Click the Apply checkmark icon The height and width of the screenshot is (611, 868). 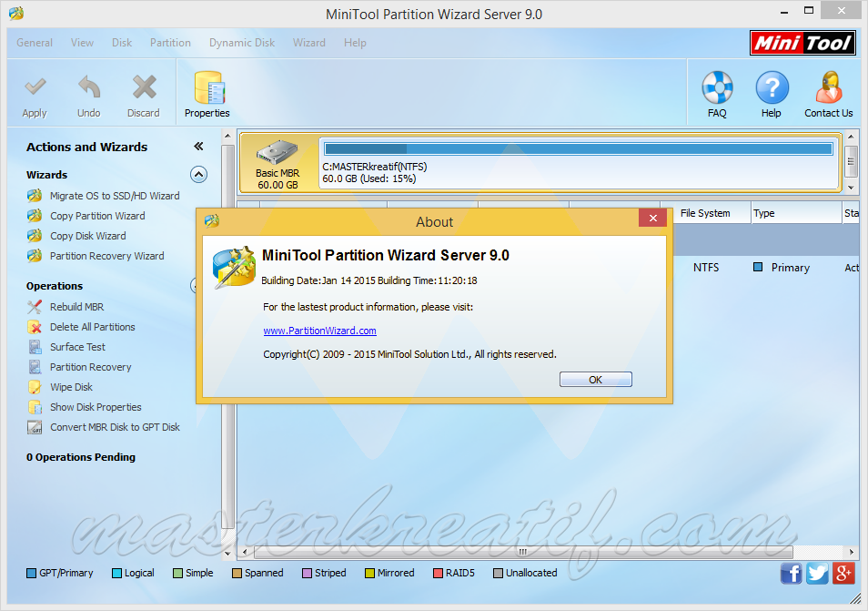(x=35, y=87)
